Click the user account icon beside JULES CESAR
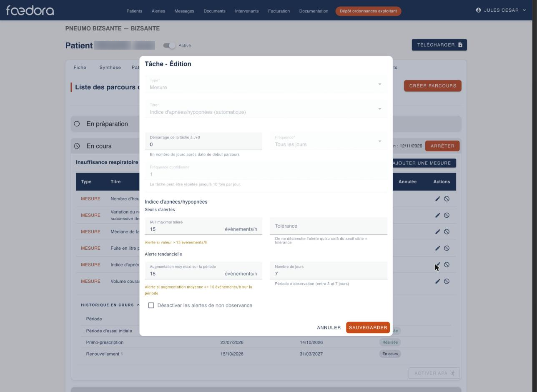537x392 pixels. pyautogui.click(x=478, y=10)
